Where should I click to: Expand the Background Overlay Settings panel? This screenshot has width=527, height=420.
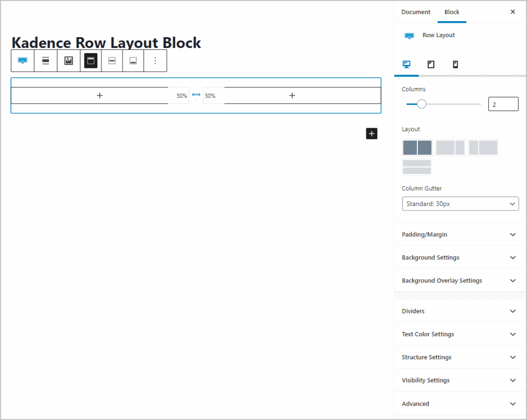point(460,281)
